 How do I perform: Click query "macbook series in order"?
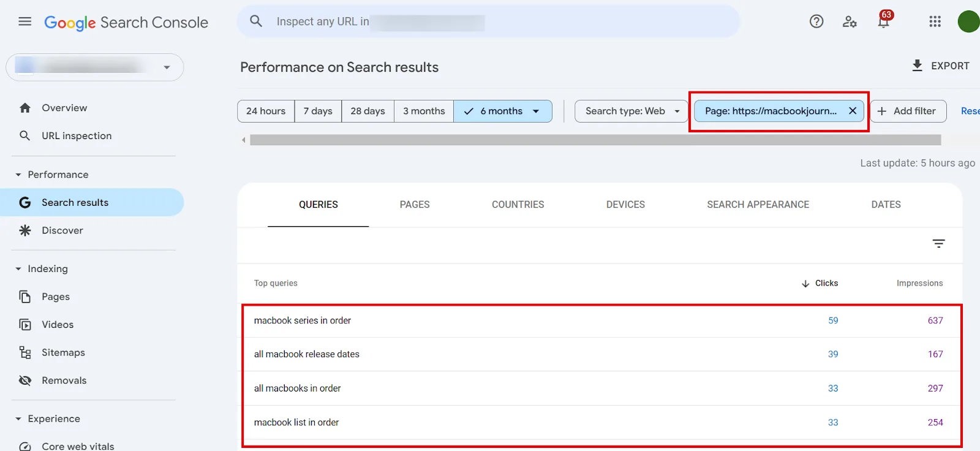click(x=303, y=320)
